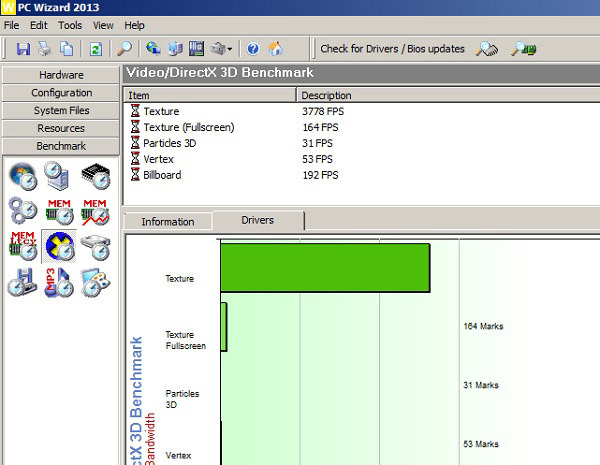Image resolution: width=600 pixels, height=465 pixels.
Task: Open the View menu
Action: (103, 25)
